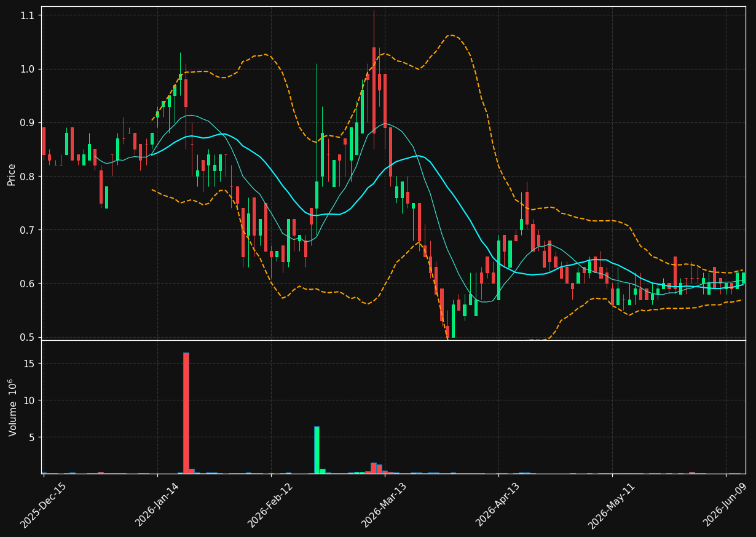Click the tall green volume bar above 5
Screen dimensions: 756x537
pos(317,450)
